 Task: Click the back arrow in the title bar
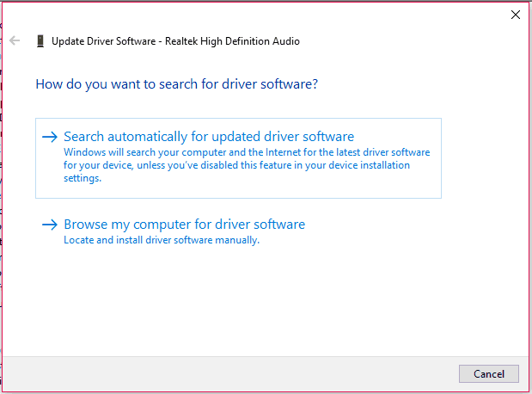[x=15, y=40]
